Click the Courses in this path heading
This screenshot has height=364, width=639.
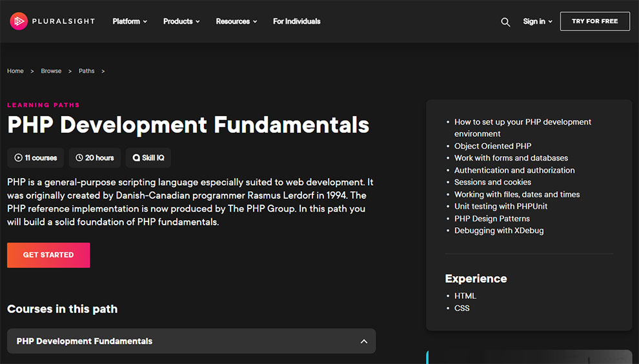(x=63, y=309)
